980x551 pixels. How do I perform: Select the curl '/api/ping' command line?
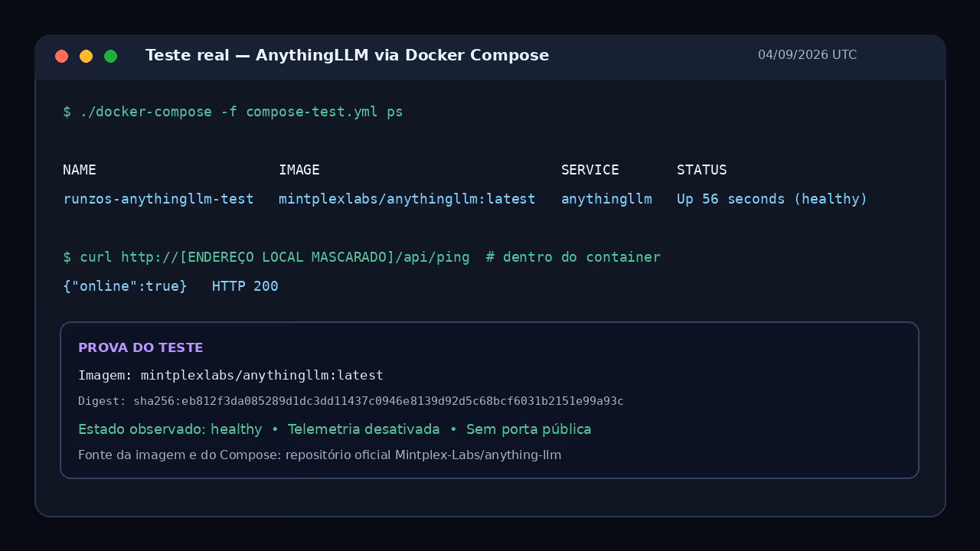(x=361, y=257)
